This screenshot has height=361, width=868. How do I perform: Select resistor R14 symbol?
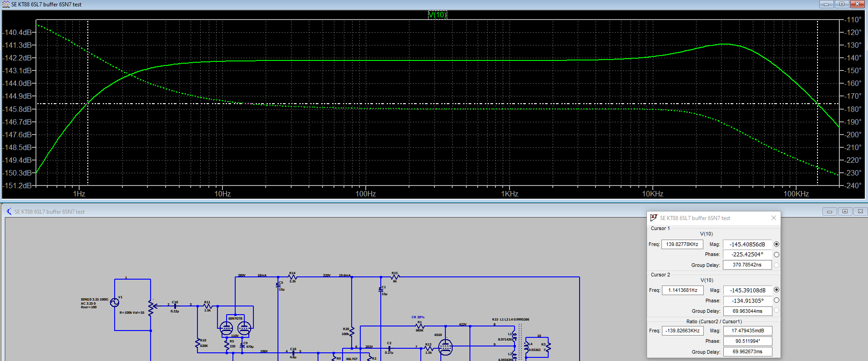point(293,277)
